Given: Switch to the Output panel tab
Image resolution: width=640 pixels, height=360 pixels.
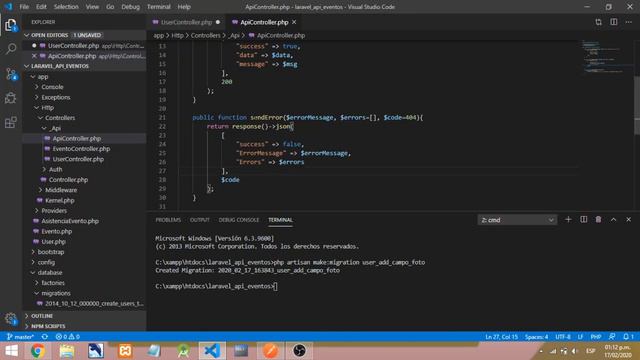Looking at the screenshot, I should pos(200,220).
